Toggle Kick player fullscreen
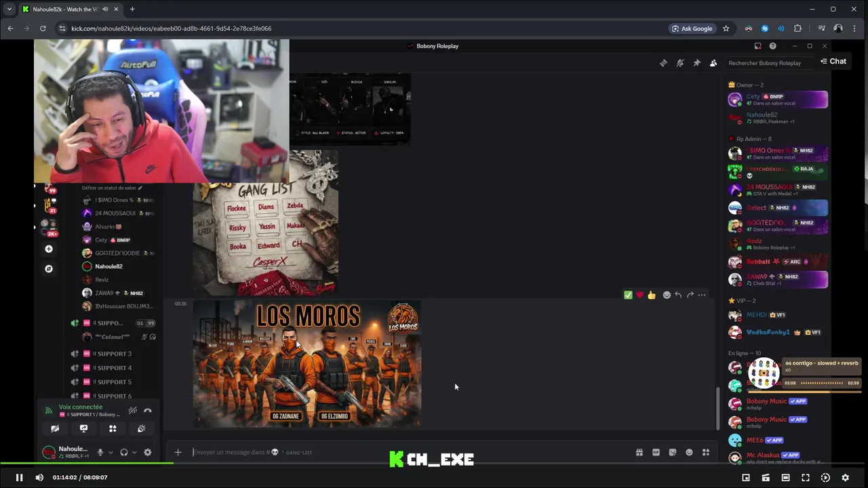This screenshot has height=488, width=868. [806, 477]
